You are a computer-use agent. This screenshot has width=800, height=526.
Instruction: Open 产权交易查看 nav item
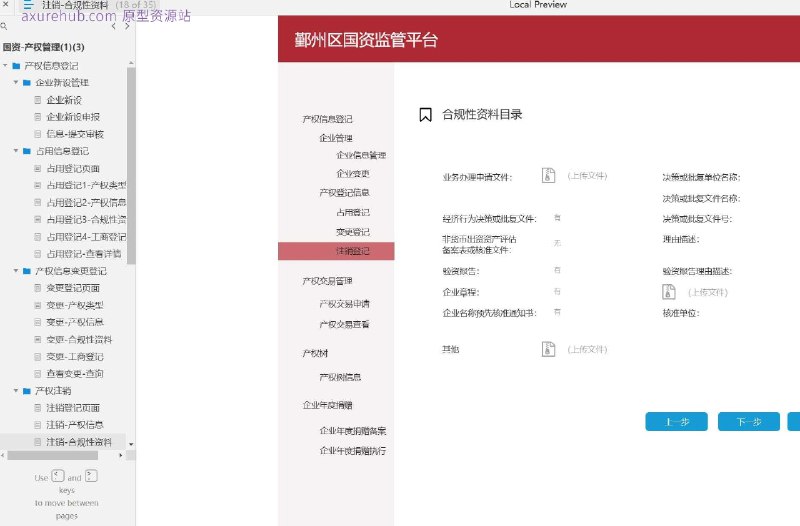[x=344, y=324]
